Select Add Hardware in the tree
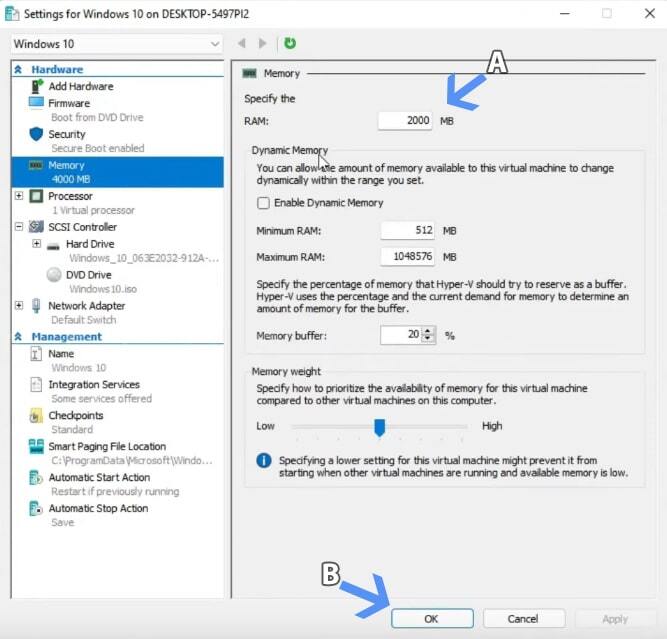 coord(81,86)
